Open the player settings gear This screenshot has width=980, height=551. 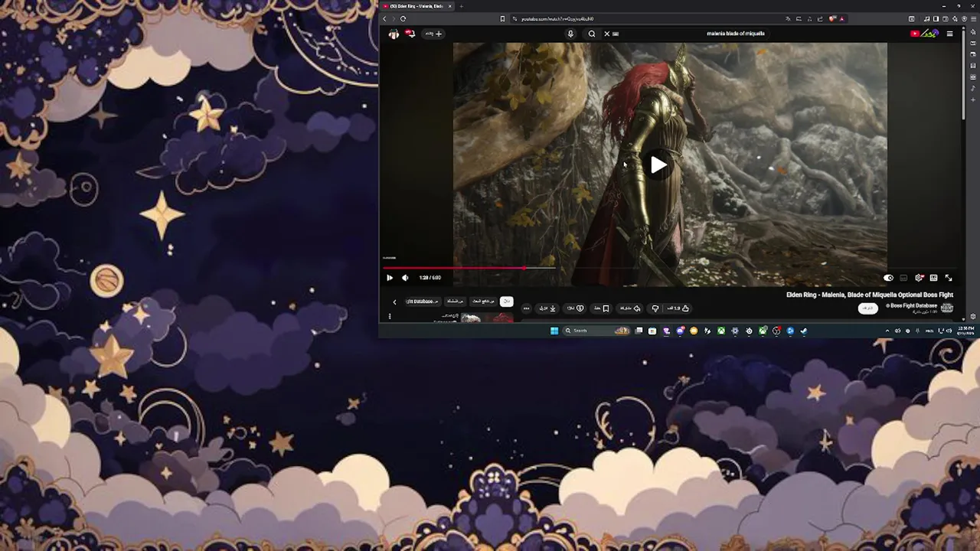click(x=919, y=278)
